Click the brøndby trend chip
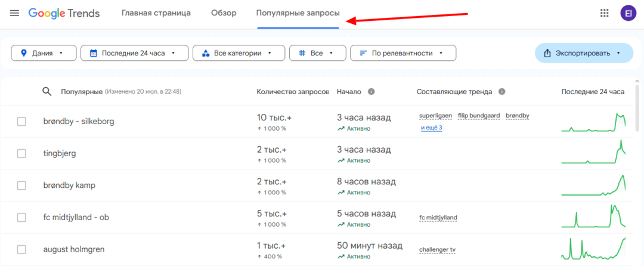 pyautogui.click(x=518, y=116)
